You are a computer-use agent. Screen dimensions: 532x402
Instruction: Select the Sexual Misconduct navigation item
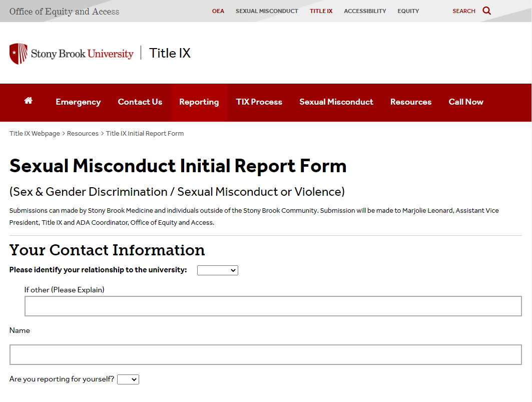click(336, 102)
